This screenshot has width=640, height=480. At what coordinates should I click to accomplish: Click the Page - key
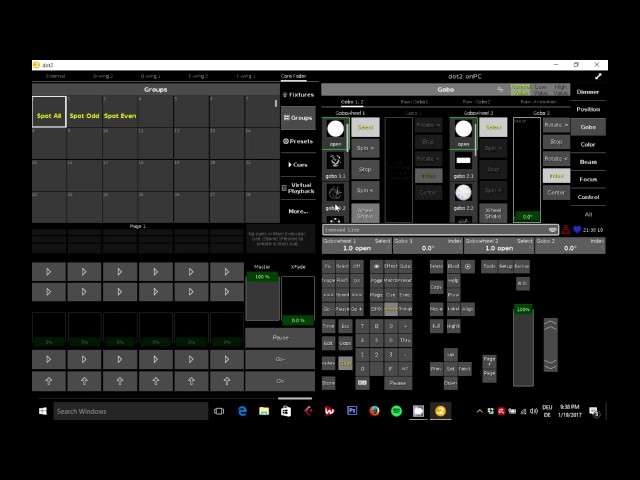pyautogui.click(x=489, y=375)
